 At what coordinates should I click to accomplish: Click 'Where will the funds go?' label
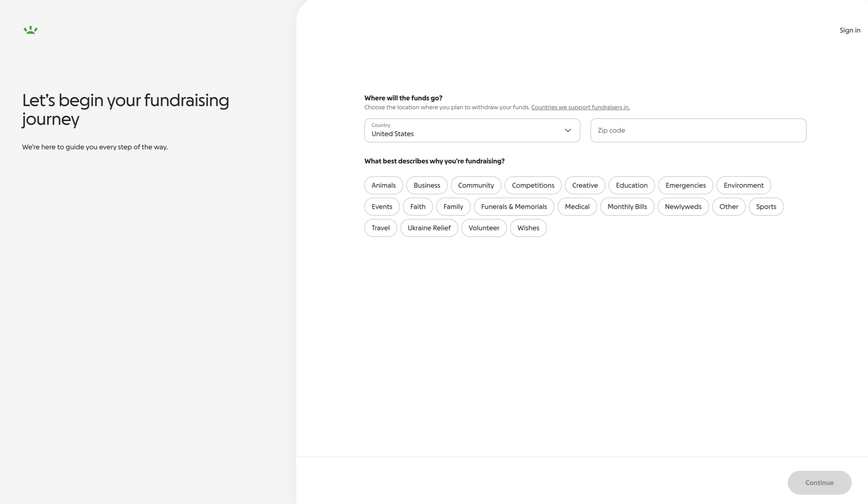[403, 98]
